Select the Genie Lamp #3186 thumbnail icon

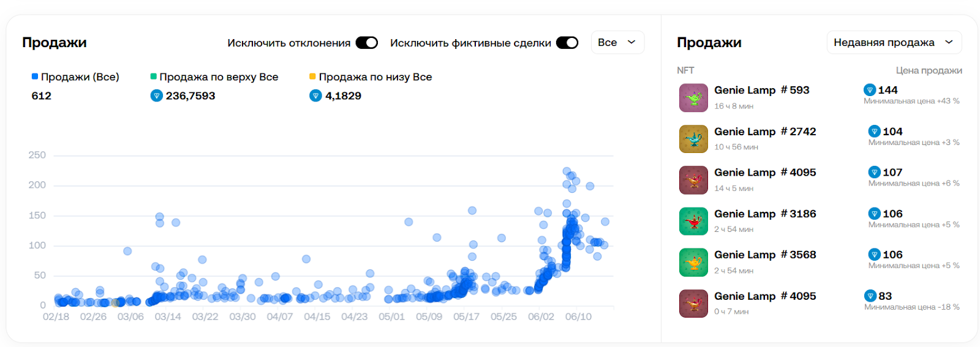[x=693, y=222]
